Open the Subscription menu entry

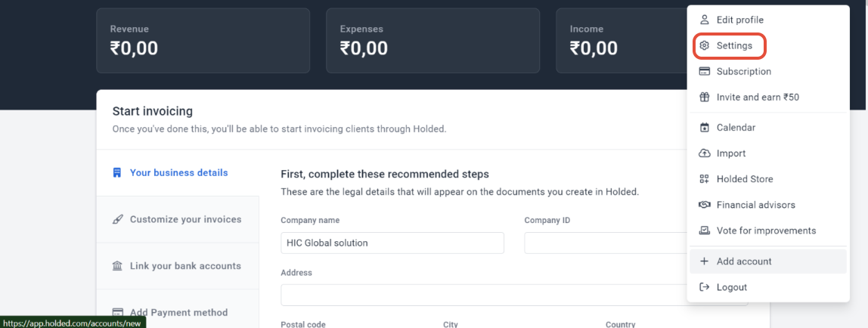click(x=743, y=72)
